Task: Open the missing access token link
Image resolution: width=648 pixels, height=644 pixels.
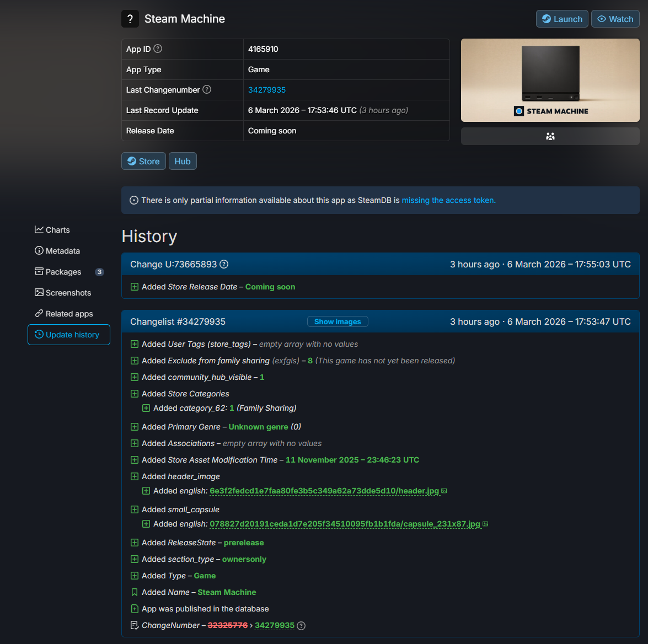Action: [x=448, y=200]
